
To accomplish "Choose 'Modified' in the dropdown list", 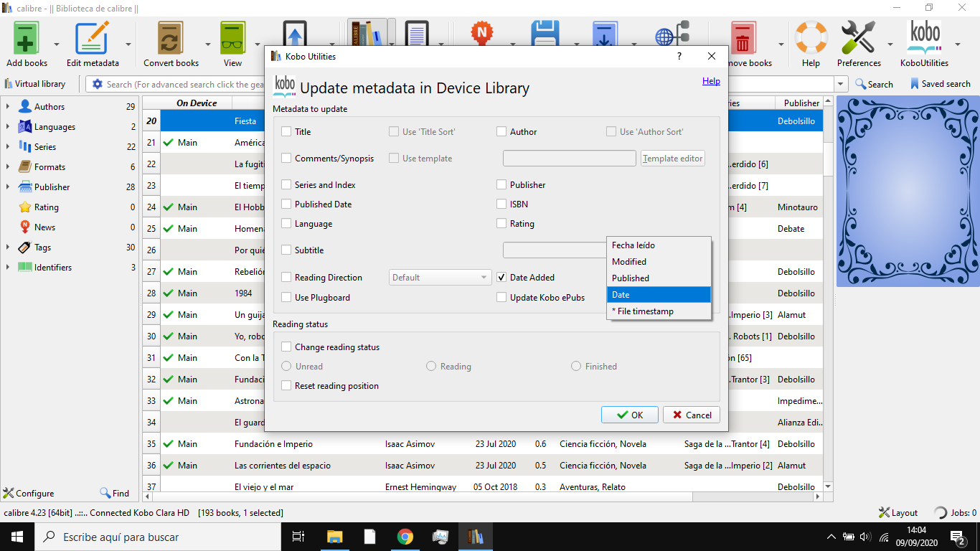I will point(659,262).
